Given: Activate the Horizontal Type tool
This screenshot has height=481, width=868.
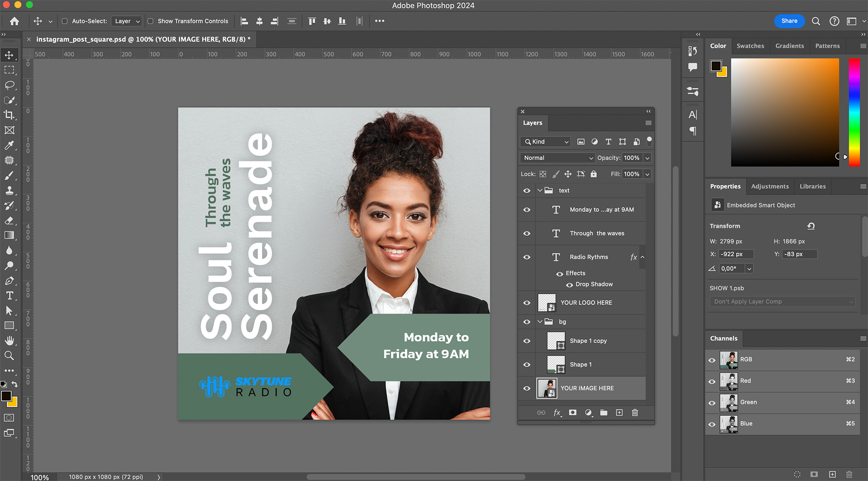Looking at the screenshot, I should (9, 295).
